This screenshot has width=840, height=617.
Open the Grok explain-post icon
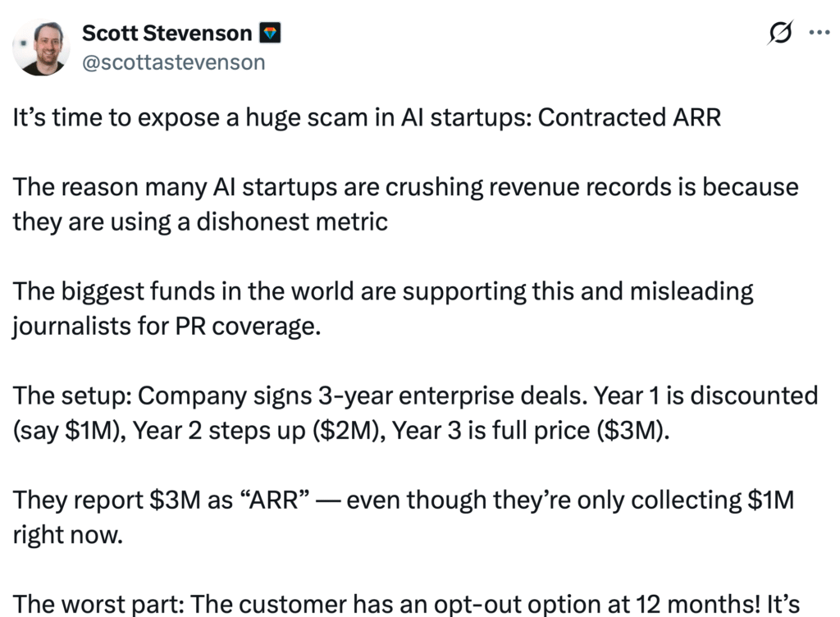pos(779,34)
